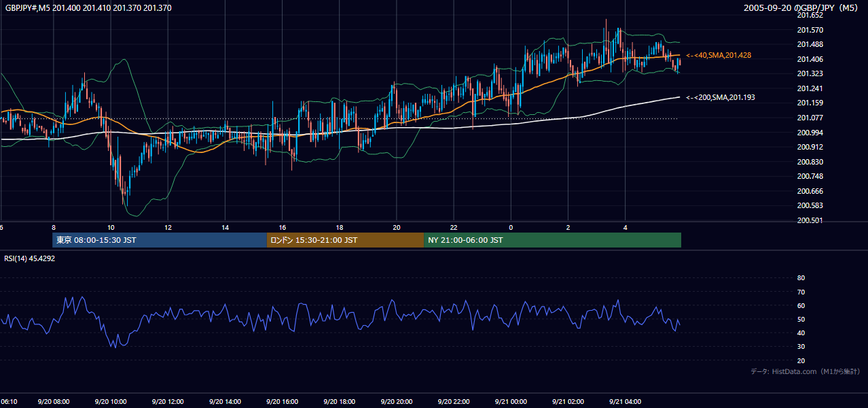
Task: Click the 9/20 12:00 time label
Action: point(168,402)
